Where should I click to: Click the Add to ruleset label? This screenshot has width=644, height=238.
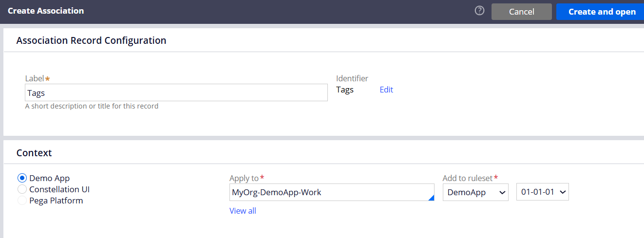[468, 178]
